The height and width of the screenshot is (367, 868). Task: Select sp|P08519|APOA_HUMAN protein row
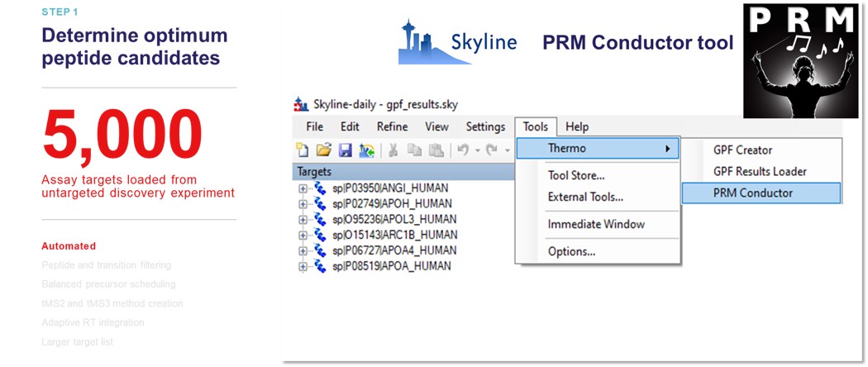click(391, 266)
